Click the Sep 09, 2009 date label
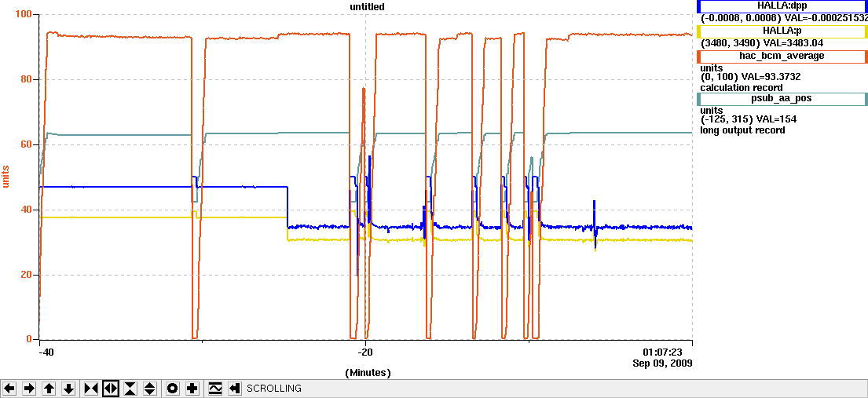The height and width of the screenshot is (398, 868). [662, 363]
